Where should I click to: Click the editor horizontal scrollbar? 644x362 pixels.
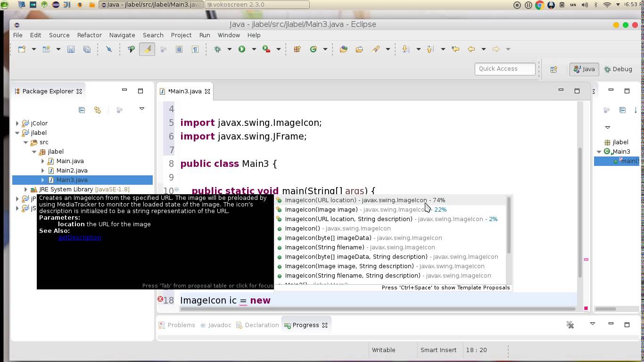tap(378, 309)
